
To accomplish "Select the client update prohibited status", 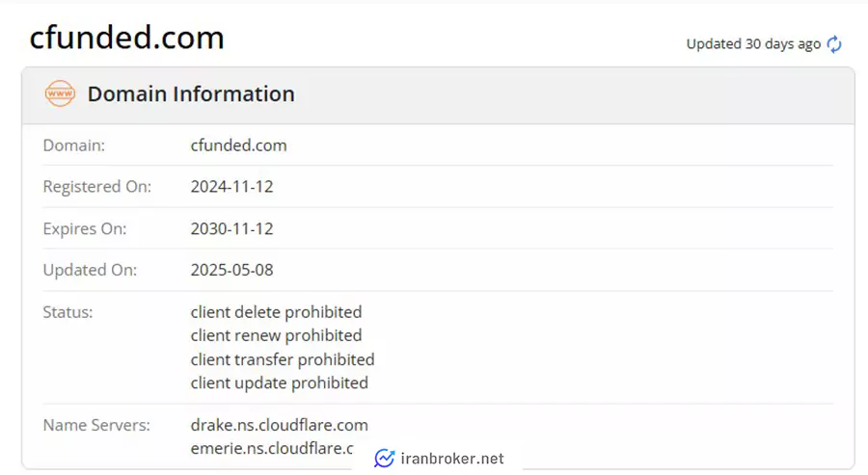I will (279, 383).
